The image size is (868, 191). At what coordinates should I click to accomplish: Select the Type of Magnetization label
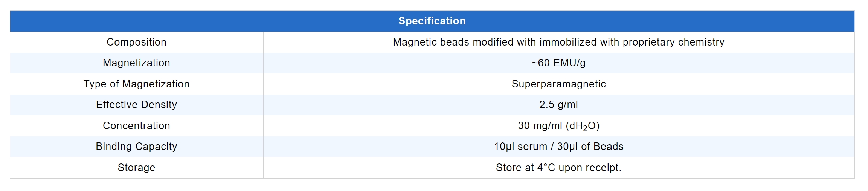(136, 84)
